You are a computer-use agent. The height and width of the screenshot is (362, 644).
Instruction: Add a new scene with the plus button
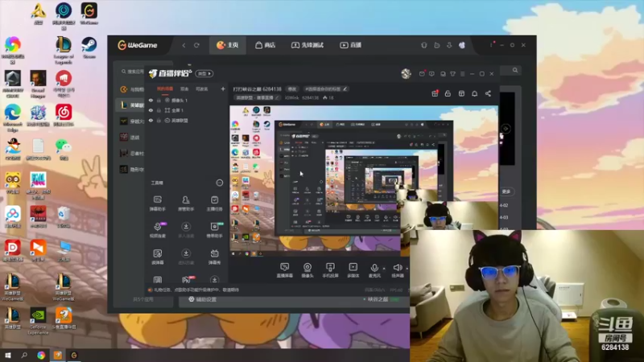tap(223, 88)
